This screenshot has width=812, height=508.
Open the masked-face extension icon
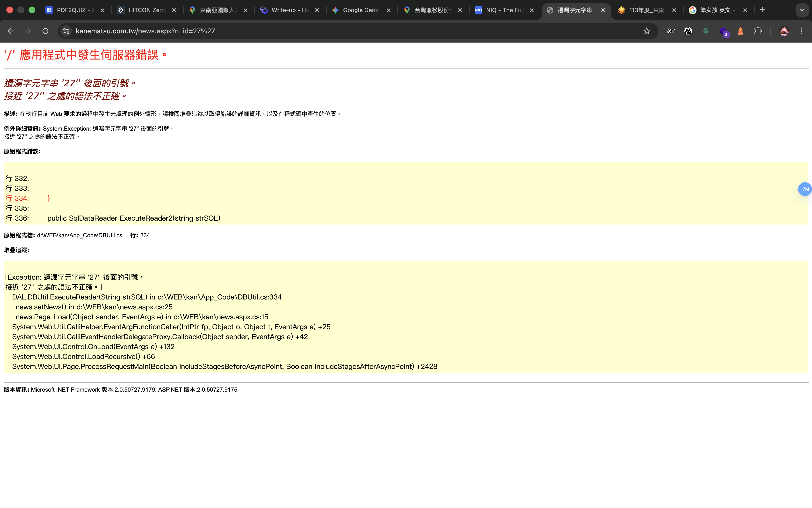(688, 31)
